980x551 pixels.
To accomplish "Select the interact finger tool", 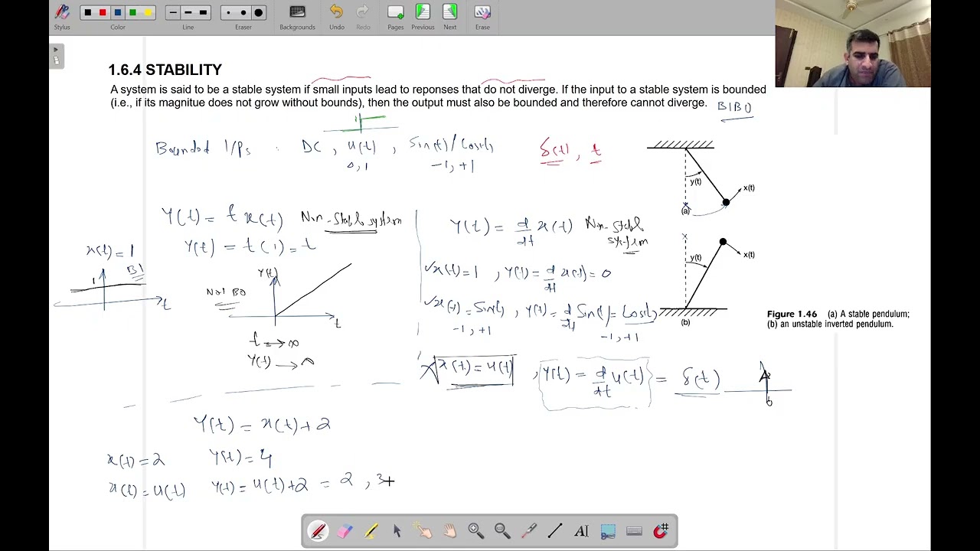I will pos(423,531).
